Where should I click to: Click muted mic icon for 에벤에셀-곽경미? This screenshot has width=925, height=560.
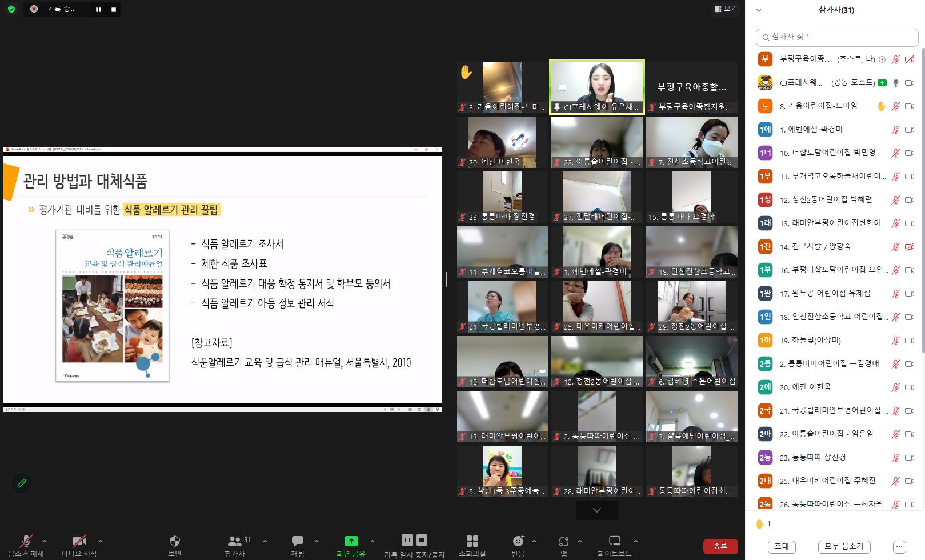click(x=896, y=130)
